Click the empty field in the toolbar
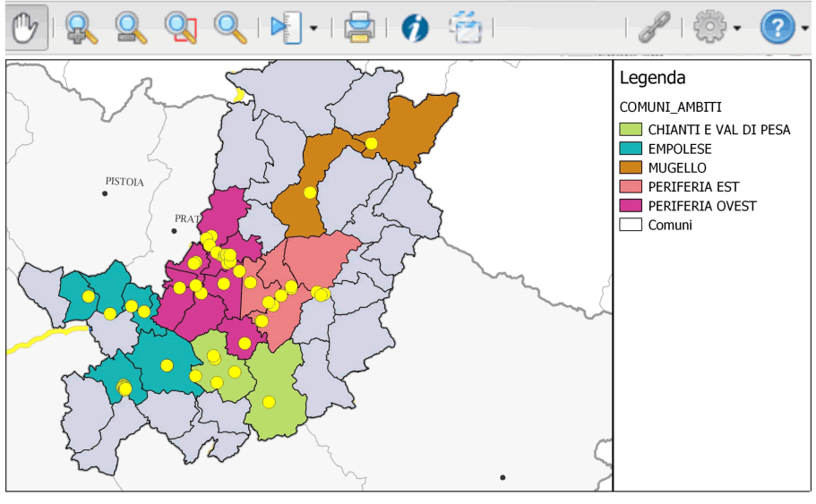The image size is (816, 504). (560, 29)
